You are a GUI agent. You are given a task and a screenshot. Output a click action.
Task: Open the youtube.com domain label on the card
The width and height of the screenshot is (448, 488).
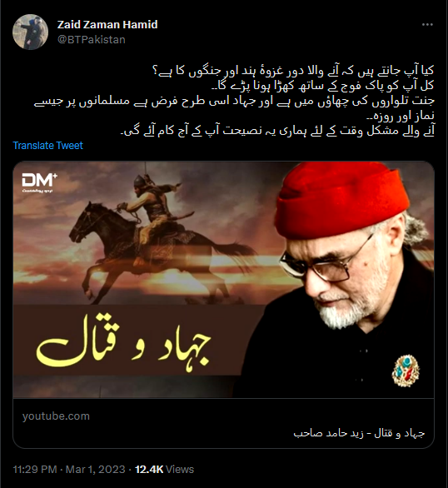coord(56,416)
